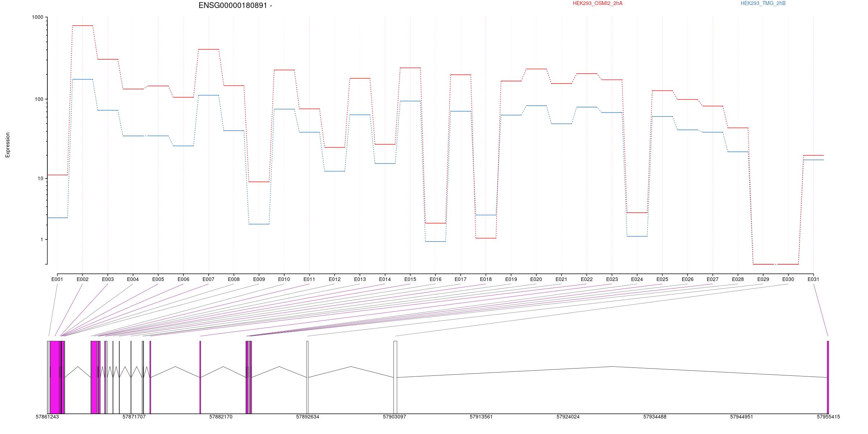This screenshot has width=868, height=434.
Task: Click exon label E015
Action: click(410, 279)
